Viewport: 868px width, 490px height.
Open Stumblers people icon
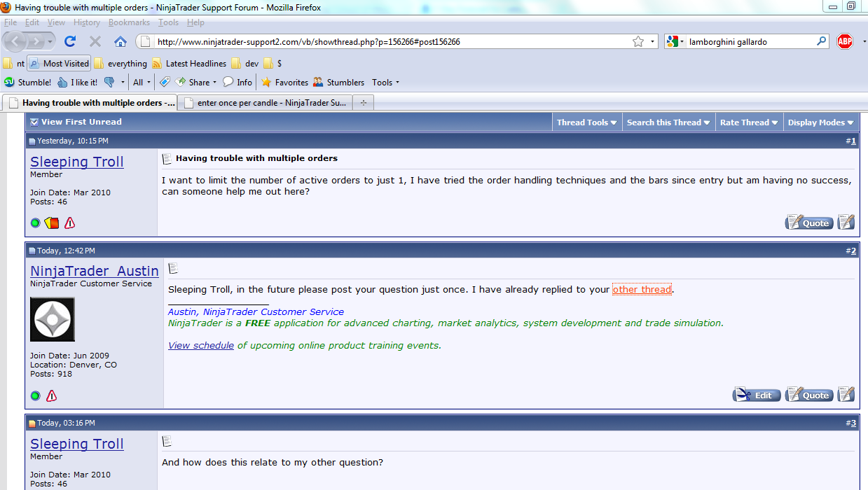[338, 82]
